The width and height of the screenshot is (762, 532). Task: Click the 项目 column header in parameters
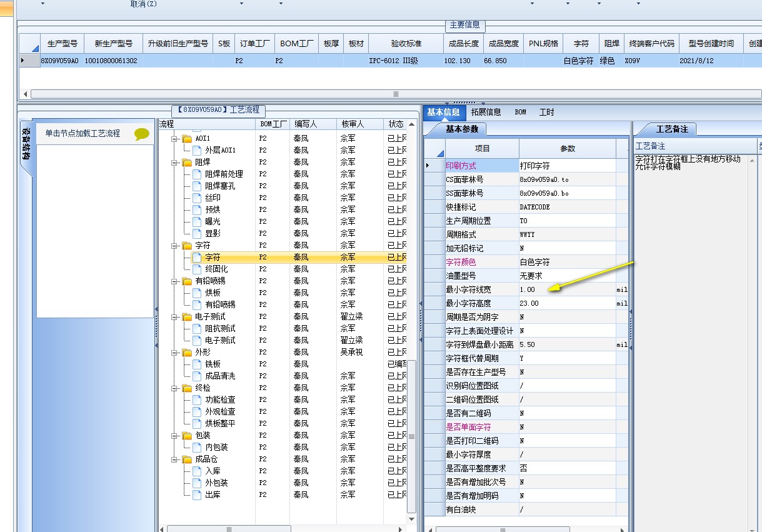coord(483,149)
